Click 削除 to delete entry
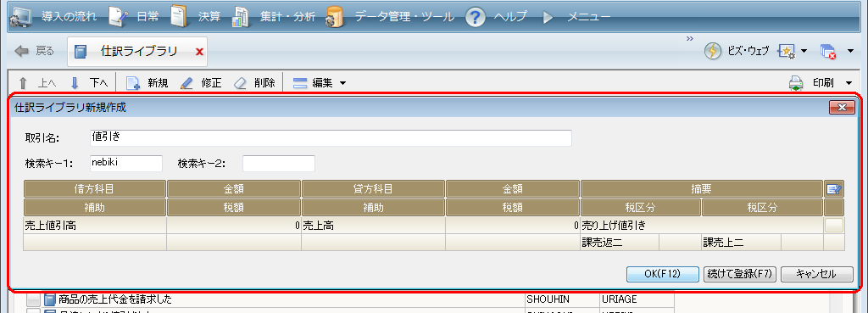Viewport: 868px width, 313px height. pos(254,84)
